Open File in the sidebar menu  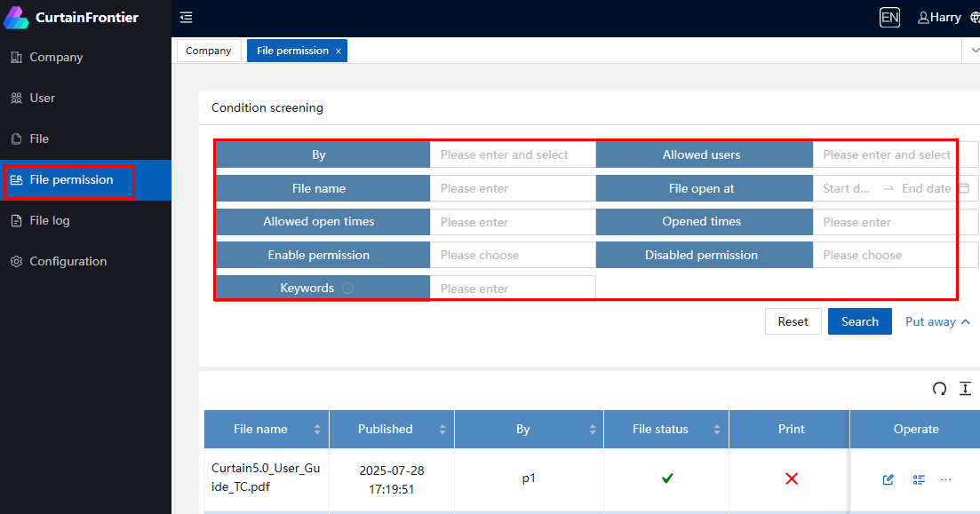point(85,138)
